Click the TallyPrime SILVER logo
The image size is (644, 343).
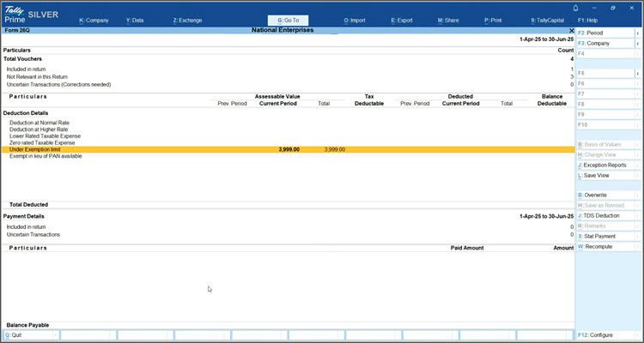pos(31,14)
